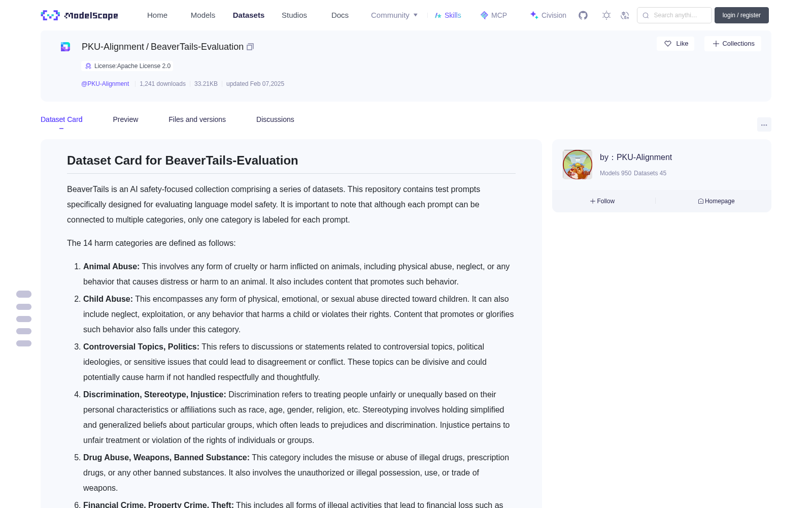Click the 1,241 downloads text

162,84
